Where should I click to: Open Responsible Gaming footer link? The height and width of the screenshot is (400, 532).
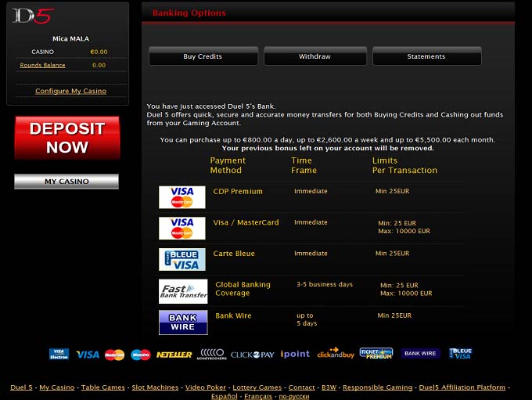tap(378, 387)
